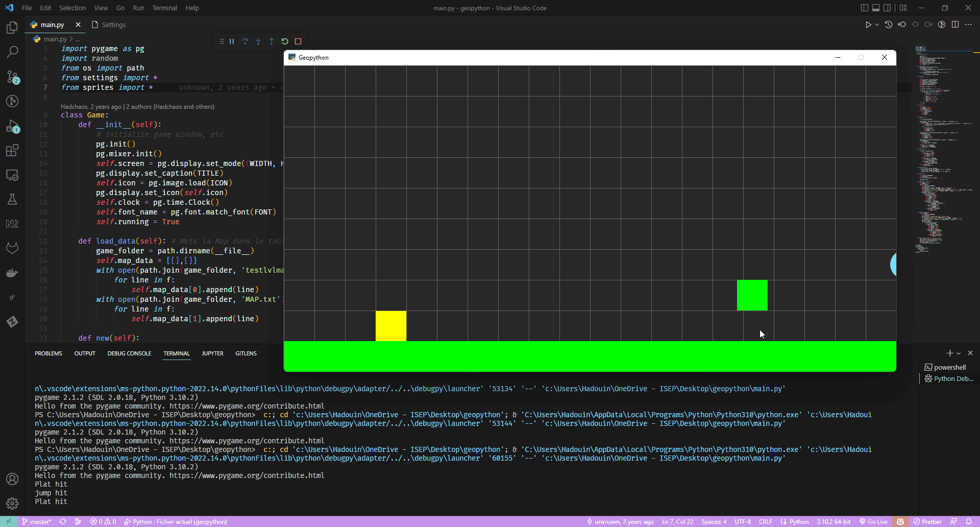Click the Step Over debug control
Screen dimensions: 980x527
point(246,41)
